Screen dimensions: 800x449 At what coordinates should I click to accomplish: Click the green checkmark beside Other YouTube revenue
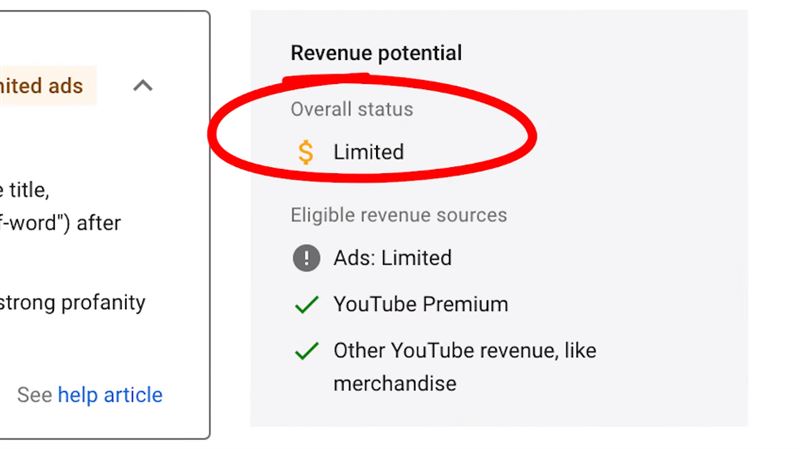pyautogui.click(x=307, y=351)
